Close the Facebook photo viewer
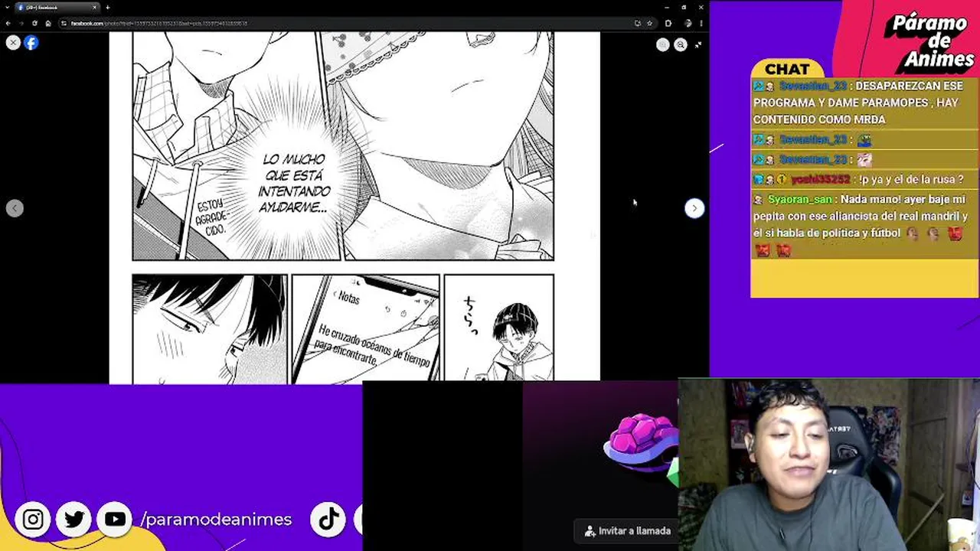The image size is (980, 551). [x=13, y=43]
